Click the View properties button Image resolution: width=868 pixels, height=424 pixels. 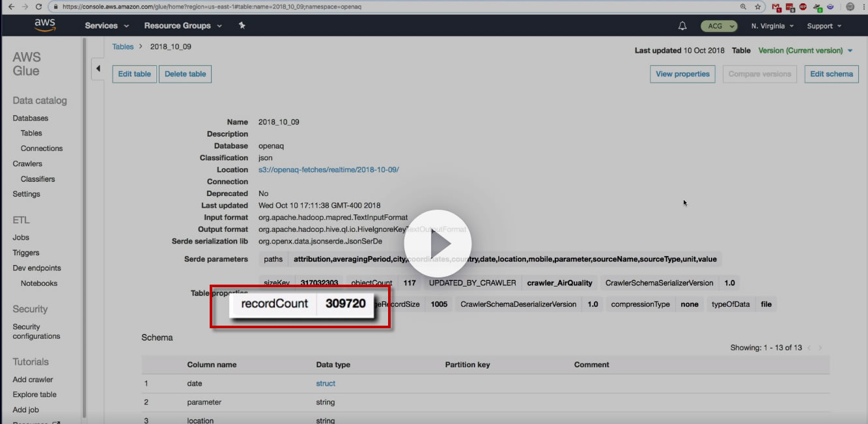[682, 74]
